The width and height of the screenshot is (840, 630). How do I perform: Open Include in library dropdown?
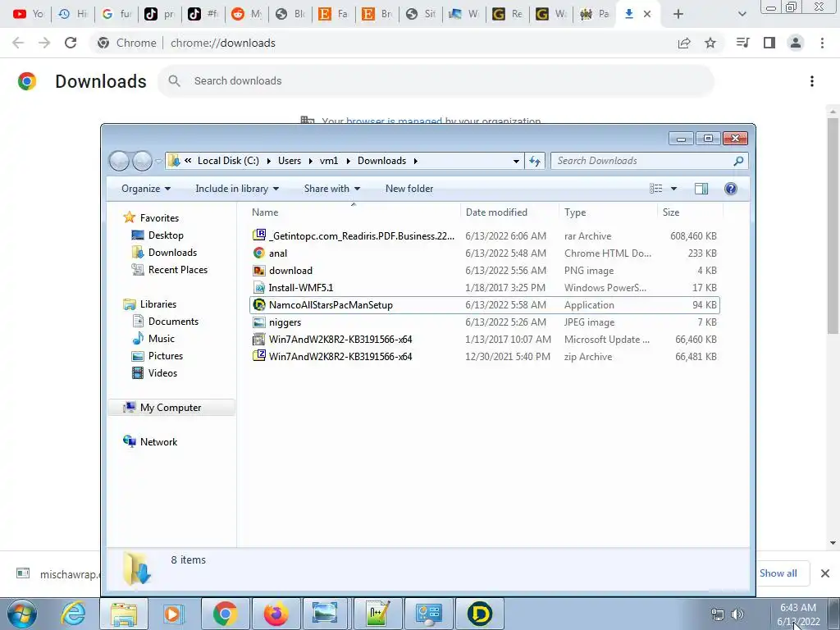237,189
